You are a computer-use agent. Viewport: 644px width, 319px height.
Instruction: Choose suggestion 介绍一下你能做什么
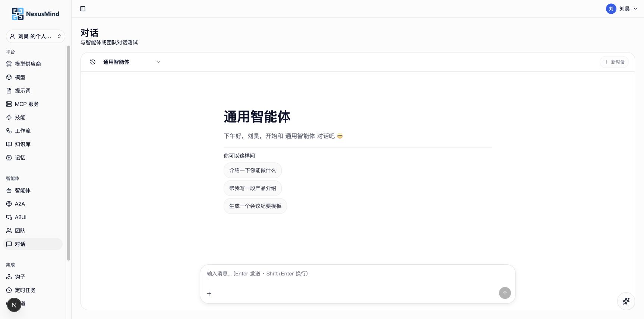[x=253, y=170]
